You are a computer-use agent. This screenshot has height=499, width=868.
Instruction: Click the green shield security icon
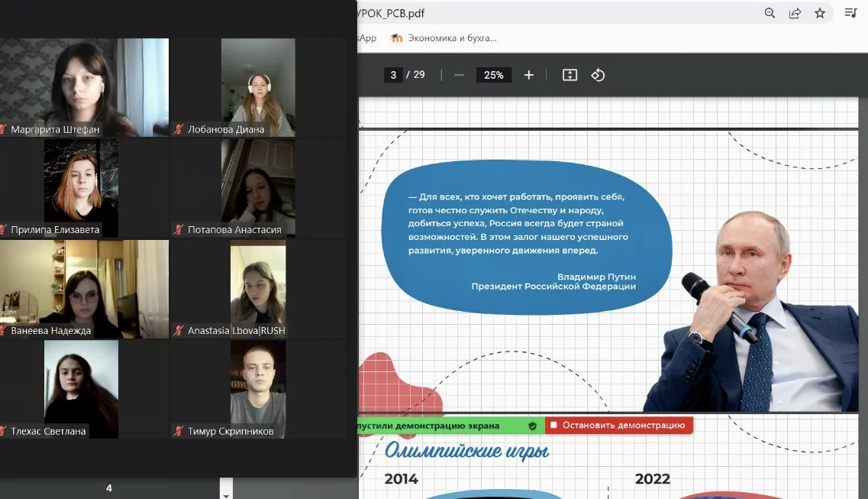[533, 426]
